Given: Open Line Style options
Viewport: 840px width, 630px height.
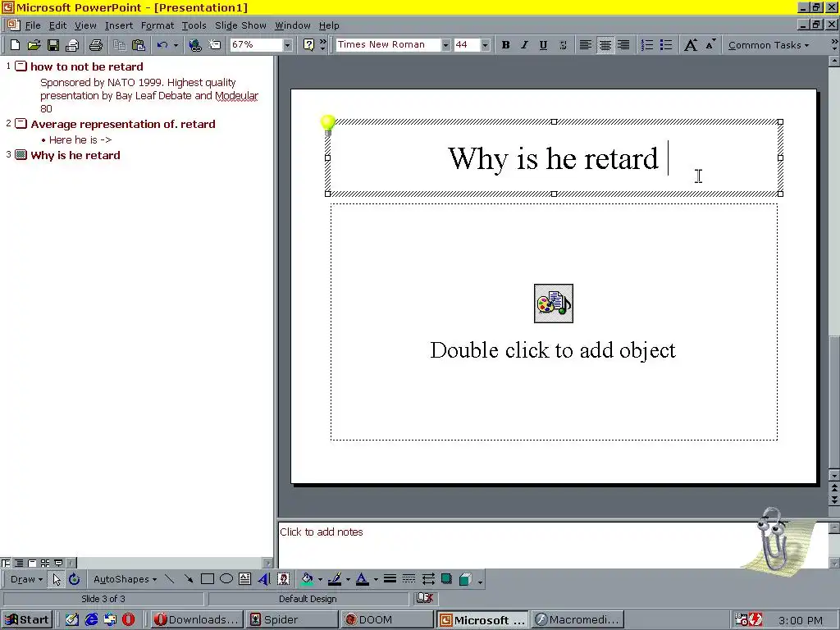Looking at the screenshot, I should (390, 579).
